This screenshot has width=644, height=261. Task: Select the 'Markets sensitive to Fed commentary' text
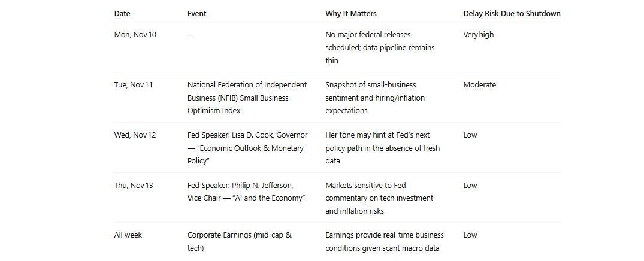point(379,198)
